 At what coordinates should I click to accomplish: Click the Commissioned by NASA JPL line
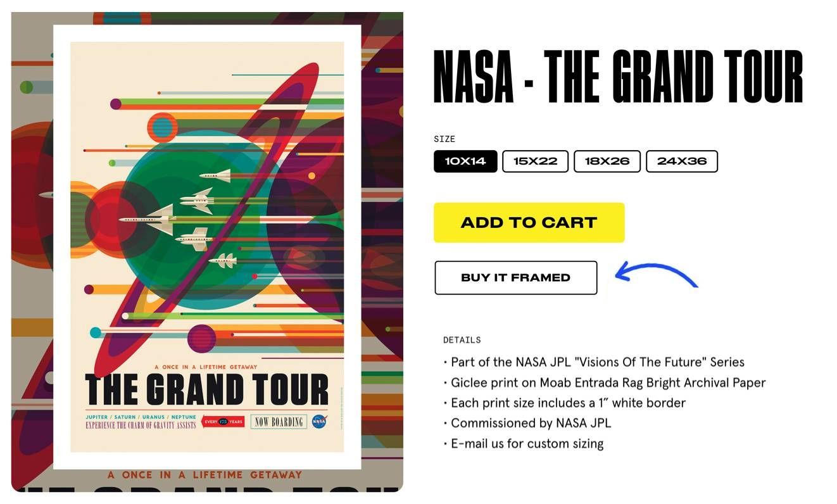531,423
